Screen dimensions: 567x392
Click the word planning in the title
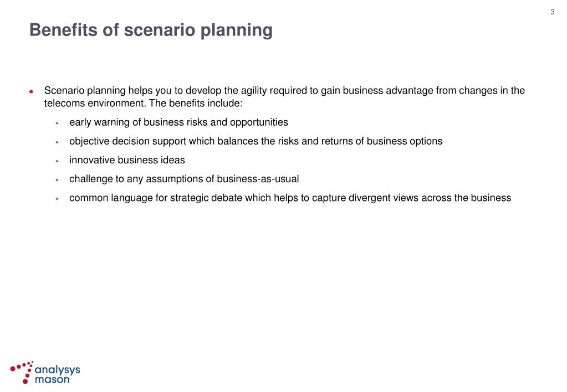(237, 30)
